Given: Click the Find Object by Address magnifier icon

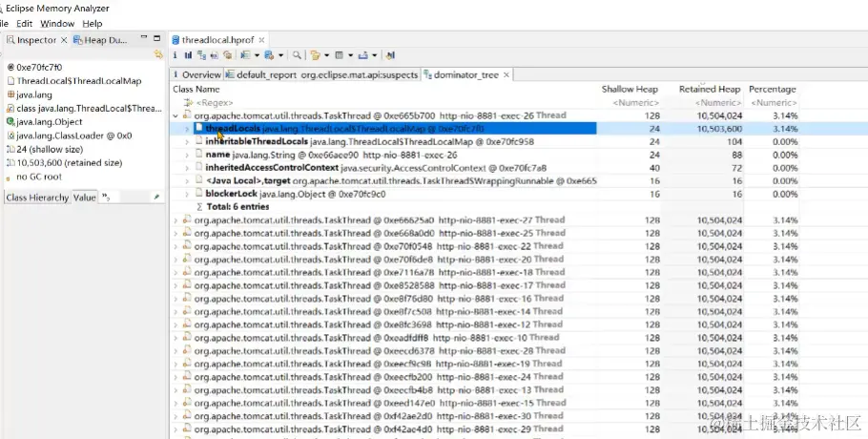Looking at the screenshot, I should [x=297, y=55].
